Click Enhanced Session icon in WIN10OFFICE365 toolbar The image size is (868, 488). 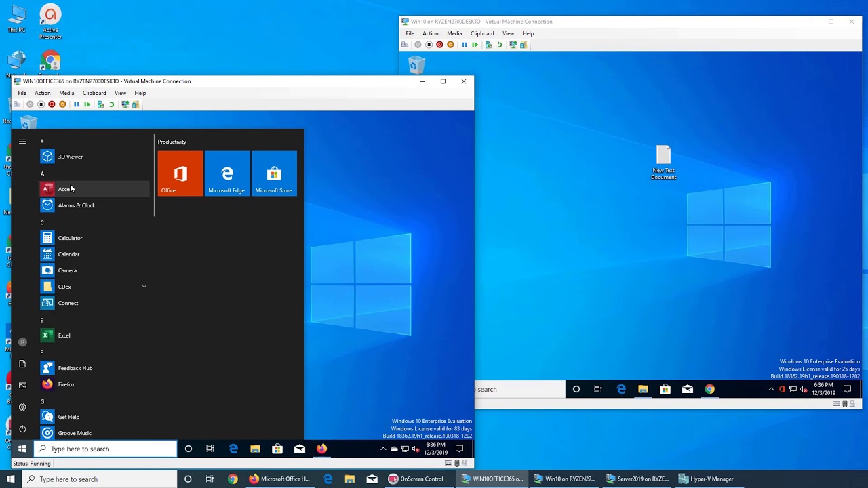pos(125,104)
